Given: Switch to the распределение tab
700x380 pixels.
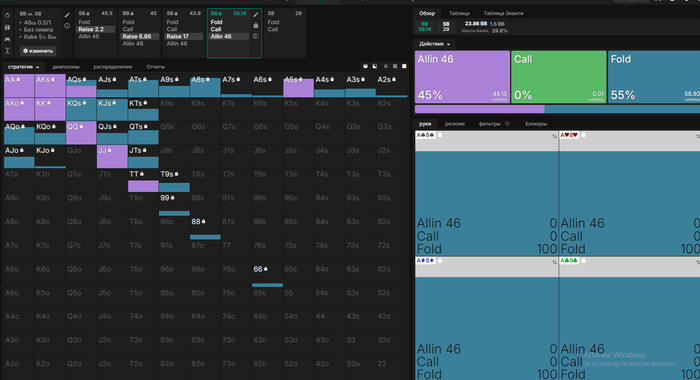Looking at the screenshot, I should click(x=113, y=67).
